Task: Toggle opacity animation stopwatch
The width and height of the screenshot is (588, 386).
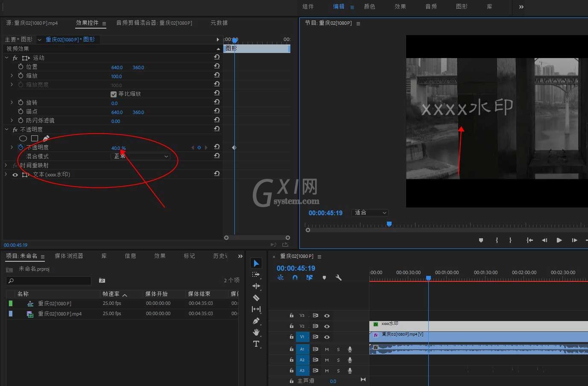Action: [x=20, y=147]
